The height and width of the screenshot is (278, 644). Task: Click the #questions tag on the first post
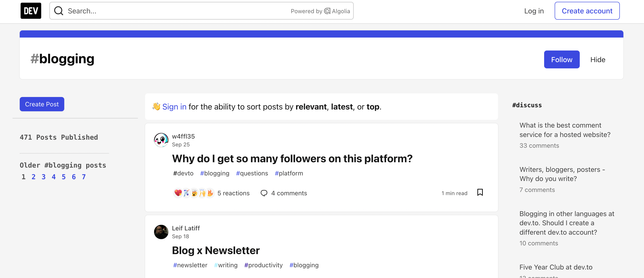252,173
